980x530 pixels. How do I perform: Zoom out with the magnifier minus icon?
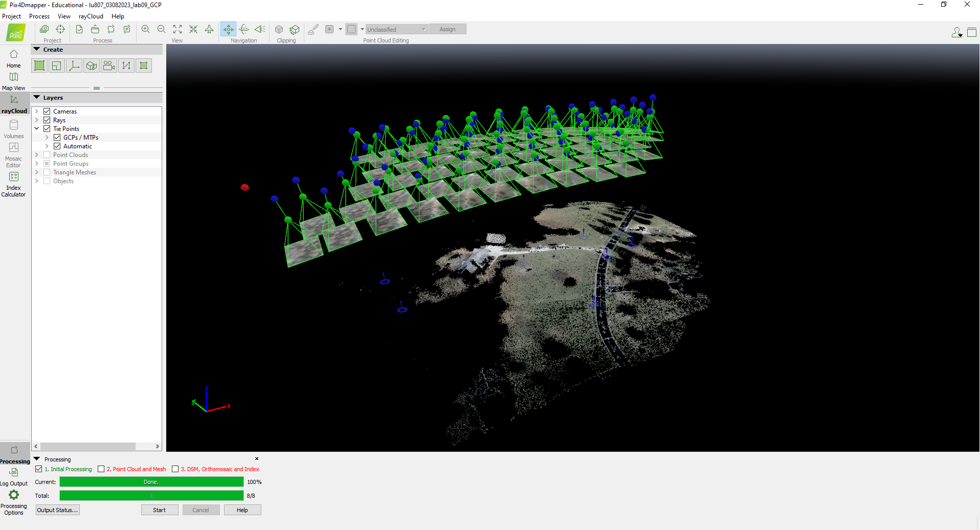[x=162, y=29]
